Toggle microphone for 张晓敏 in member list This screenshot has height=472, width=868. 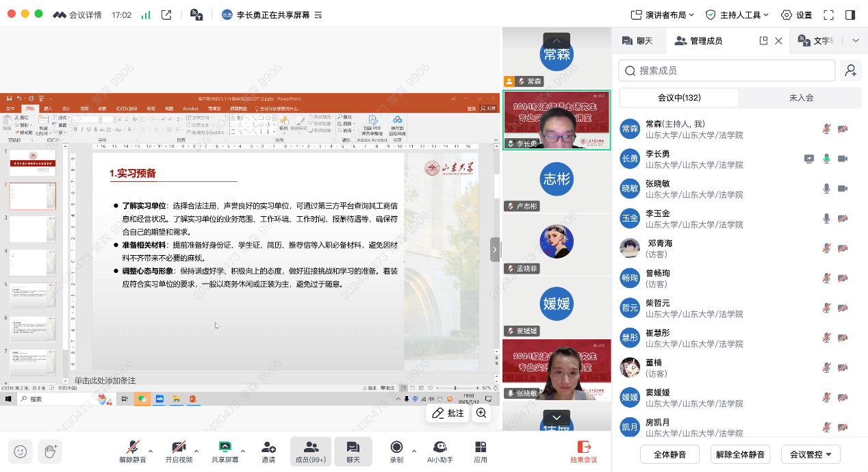(826, 189)
